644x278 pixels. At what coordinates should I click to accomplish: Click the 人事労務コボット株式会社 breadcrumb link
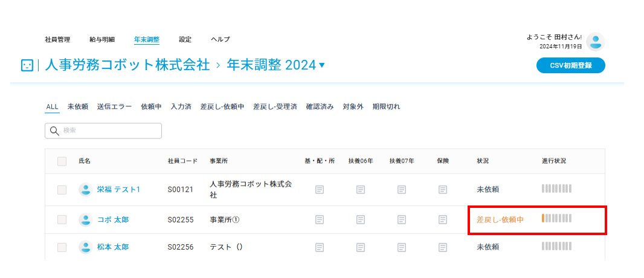(x=127, y=65)
